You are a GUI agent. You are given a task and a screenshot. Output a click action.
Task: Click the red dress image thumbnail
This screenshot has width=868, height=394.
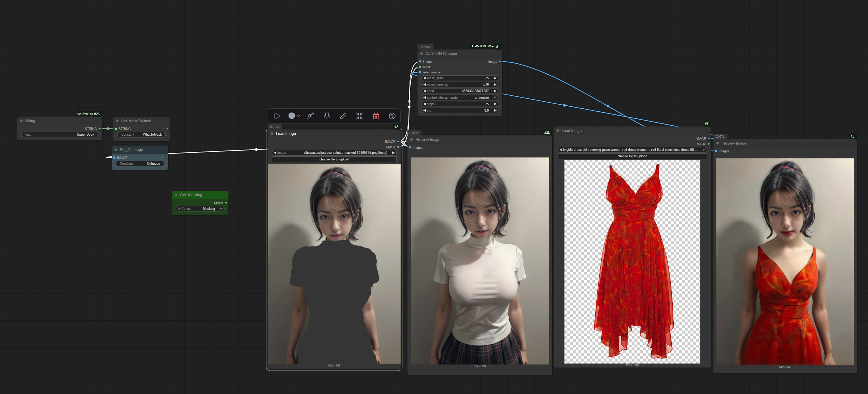[x=632, y=261]
